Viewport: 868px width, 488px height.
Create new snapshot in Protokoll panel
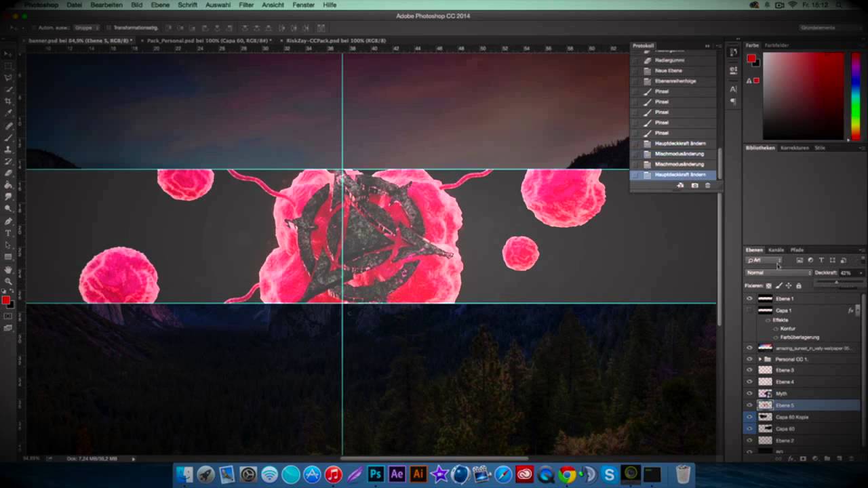tap(694, 186)
